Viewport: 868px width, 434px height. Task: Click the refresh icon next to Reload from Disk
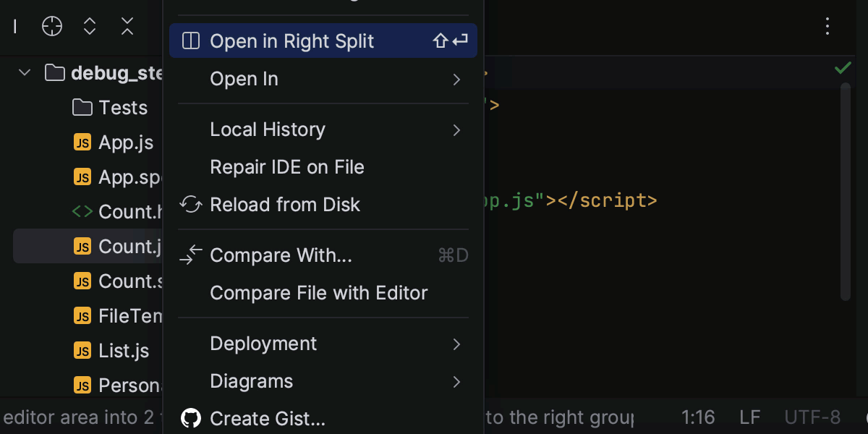(x=190, y=205)
